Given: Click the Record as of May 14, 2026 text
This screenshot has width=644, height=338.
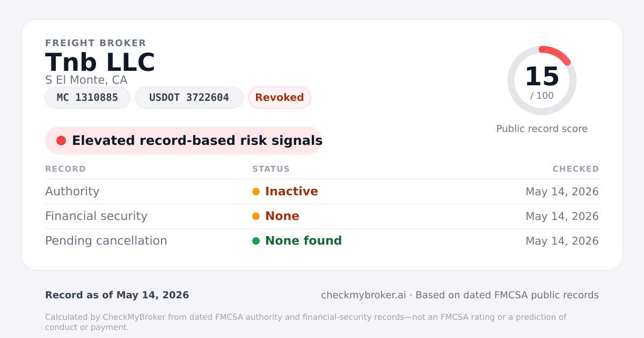Looking at the screenshot, I should point(117,295).
